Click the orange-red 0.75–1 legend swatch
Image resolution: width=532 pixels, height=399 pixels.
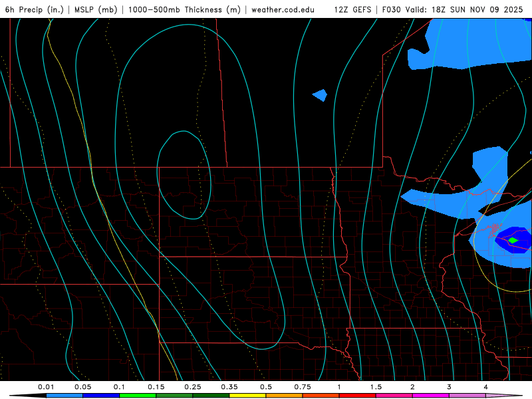click(321, 396)
